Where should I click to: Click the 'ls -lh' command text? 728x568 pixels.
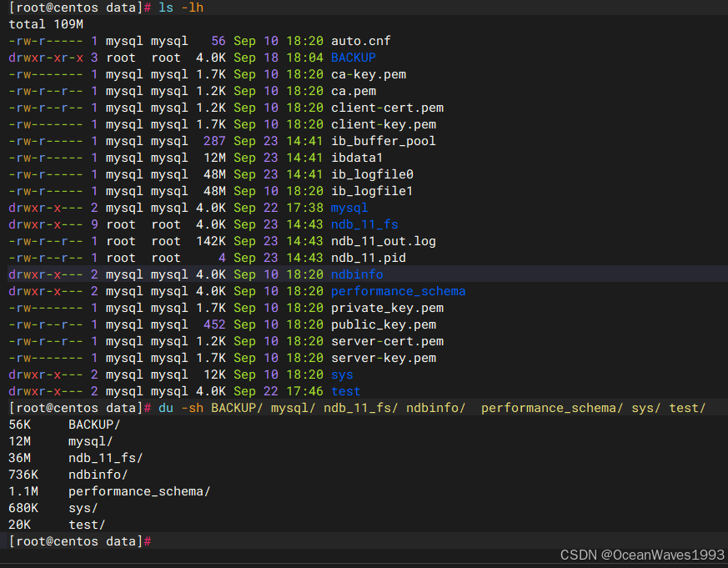click(x=181, y=8)
